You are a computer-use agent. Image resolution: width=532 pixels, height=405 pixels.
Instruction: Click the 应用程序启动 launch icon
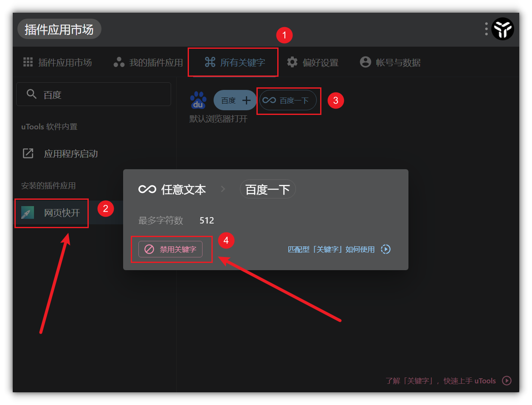click(x=28, y=153)
